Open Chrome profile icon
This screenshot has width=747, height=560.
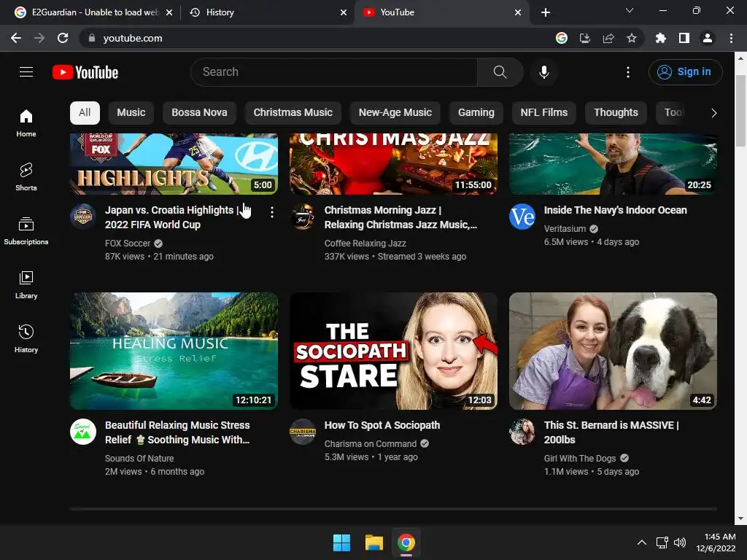click(708, 38)
